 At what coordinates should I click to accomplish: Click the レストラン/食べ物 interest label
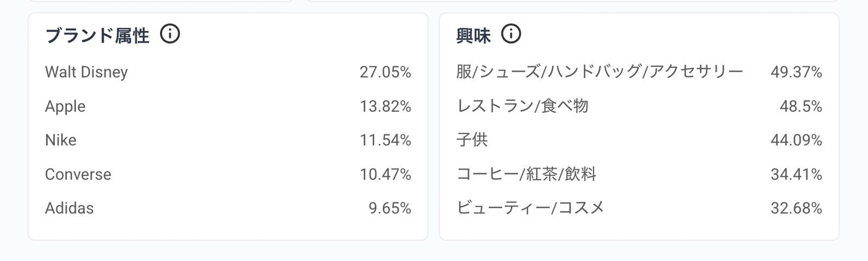point(522,106)
